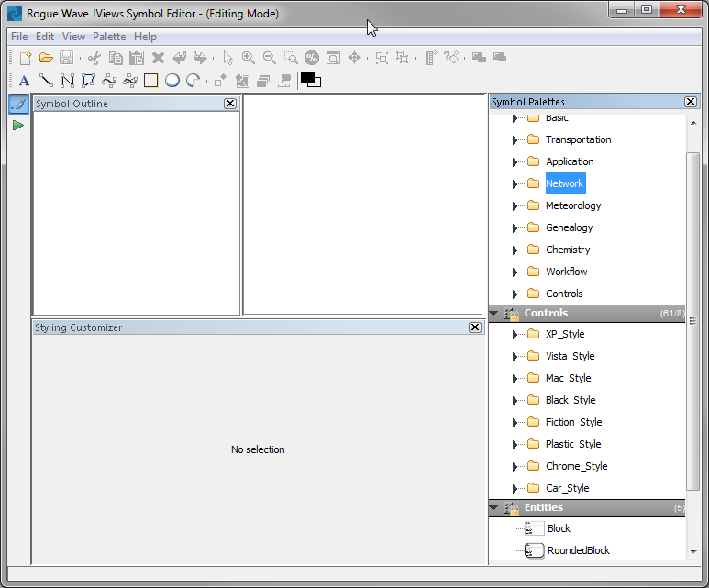This screenshot has width=709, height=588.
Task: Open the File menu
Action: pyautogui.click(x=18, y=37)
